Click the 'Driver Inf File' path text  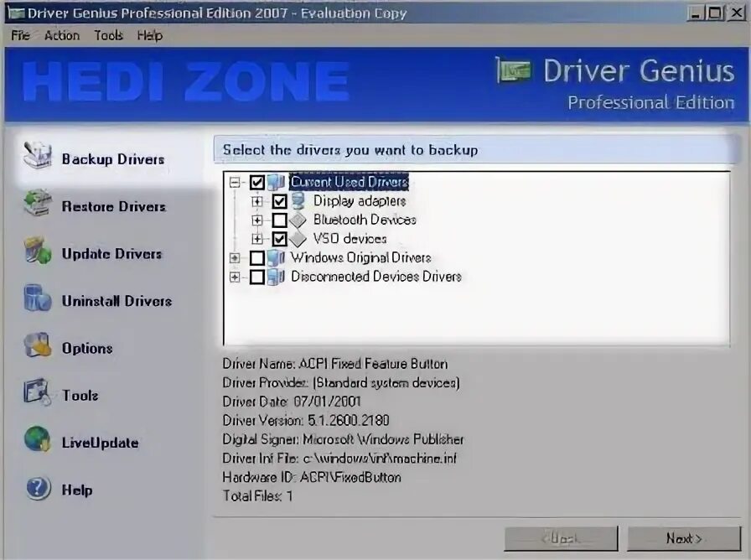pyautogui.click(x=339, y=459)
